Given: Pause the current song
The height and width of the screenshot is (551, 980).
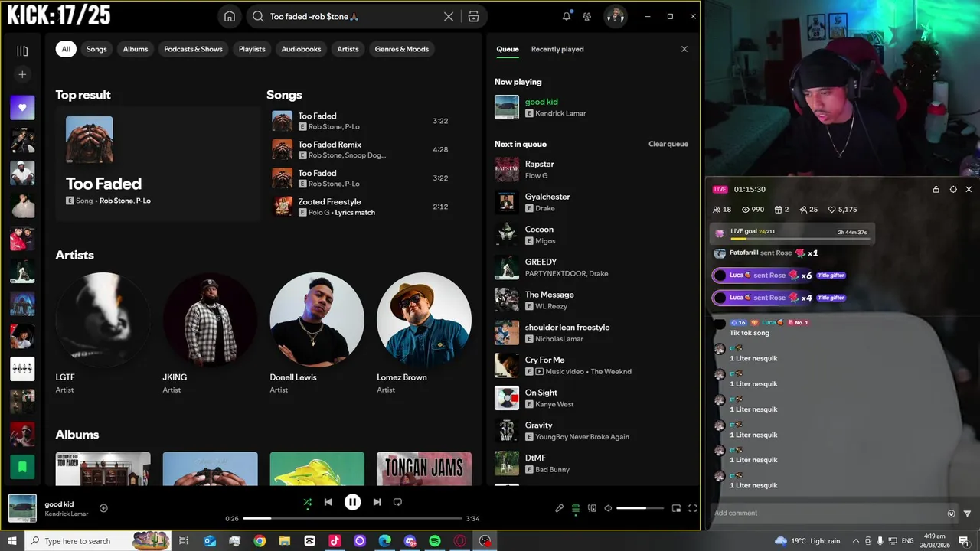Looking at the screenshot, I should pyautogui.click(x=352, y=502).
